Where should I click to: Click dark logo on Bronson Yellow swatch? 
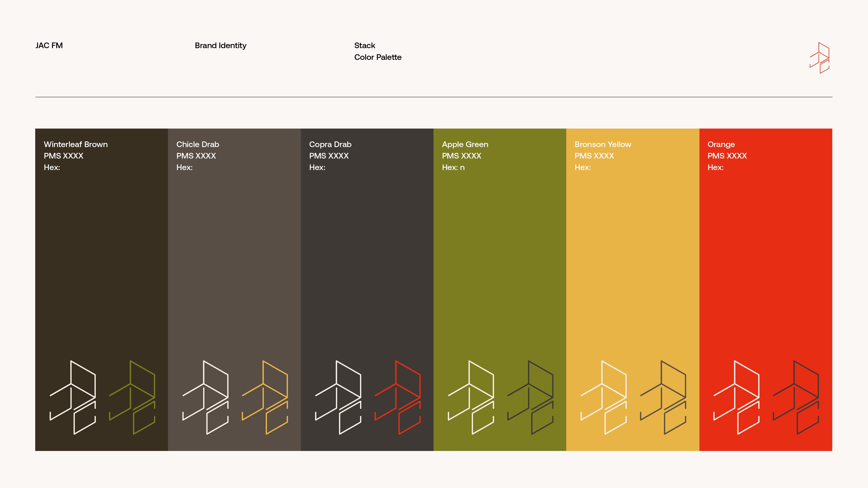point(663,397)
